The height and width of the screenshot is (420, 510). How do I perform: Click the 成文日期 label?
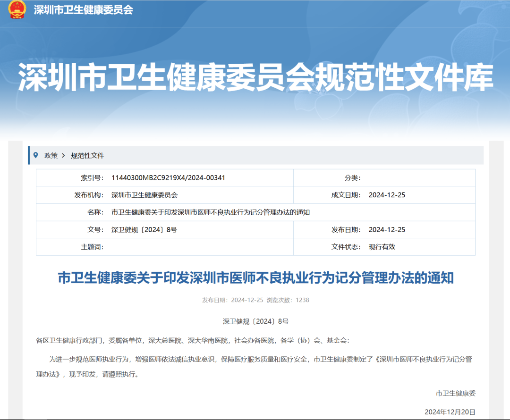pyautogui.click(x=346, y=195)
